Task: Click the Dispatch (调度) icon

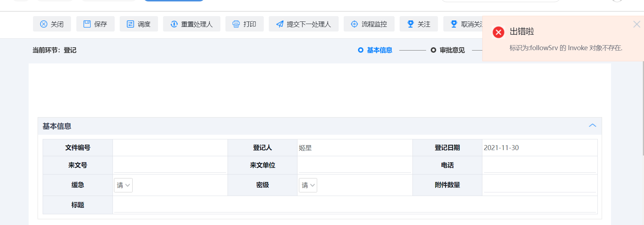Action: coord(130,24)
